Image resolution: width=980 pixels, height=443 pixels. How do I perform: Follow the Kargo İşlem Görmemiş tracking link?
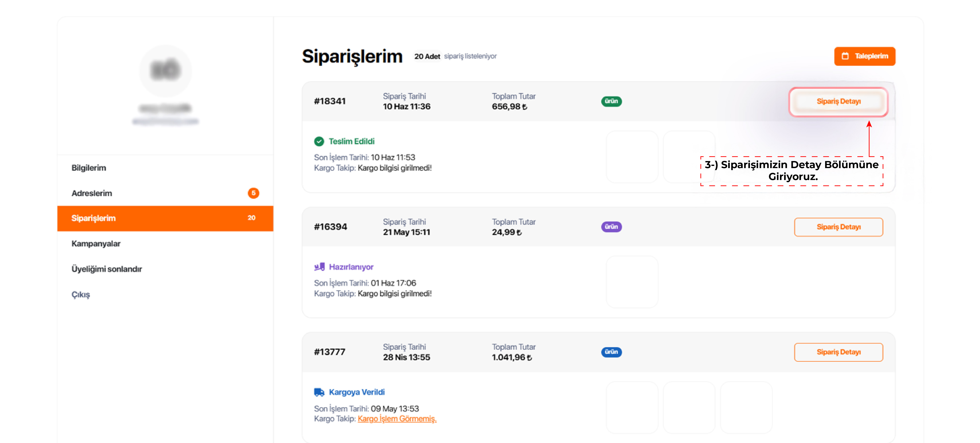click(x=397, y=419)
